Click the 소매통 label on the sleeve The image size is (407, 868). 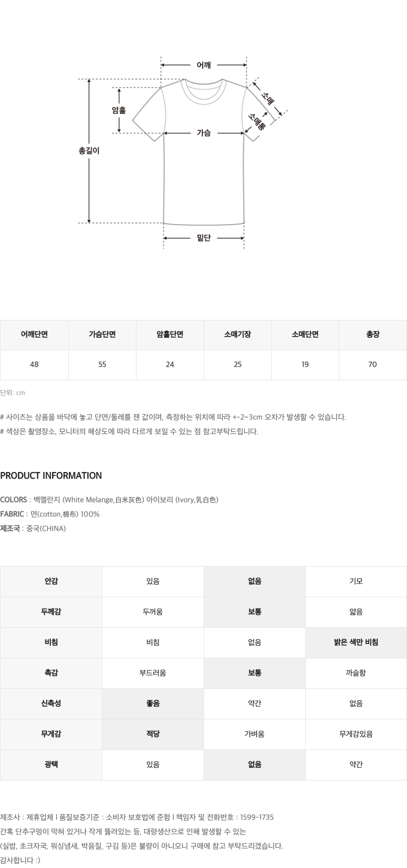click(256, 122)
